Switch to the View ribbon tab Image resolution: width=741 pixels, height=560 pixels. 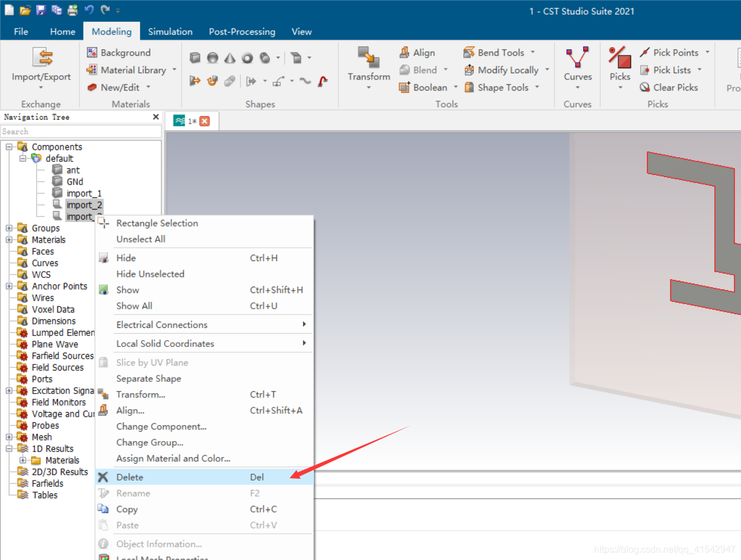point(302,31)
